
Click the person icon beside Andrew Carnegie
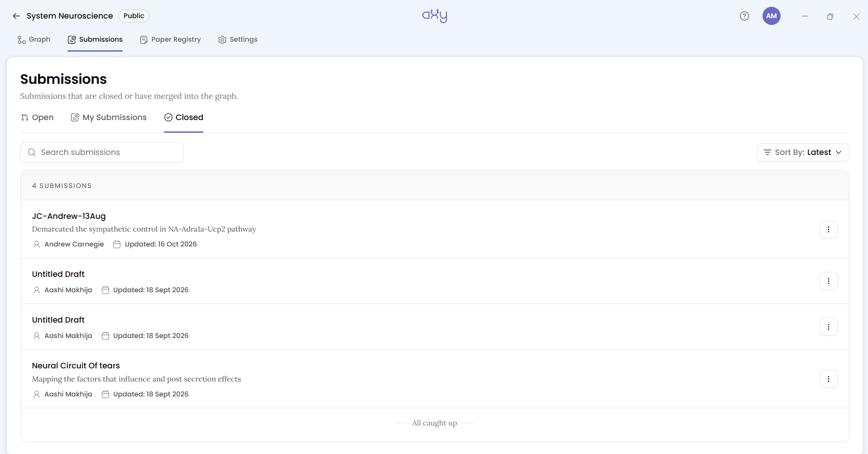coord(37,244)
